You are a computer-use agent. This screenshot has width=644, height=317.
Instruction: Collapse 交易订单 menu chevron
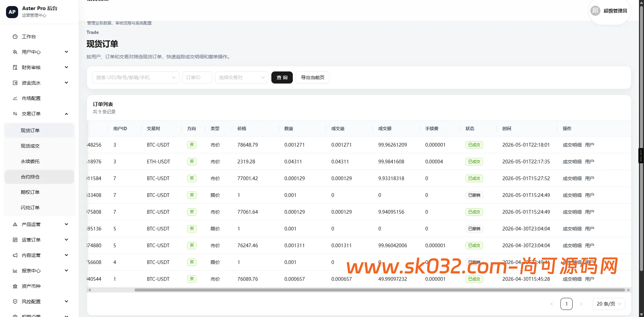click(x=66, y=114)
